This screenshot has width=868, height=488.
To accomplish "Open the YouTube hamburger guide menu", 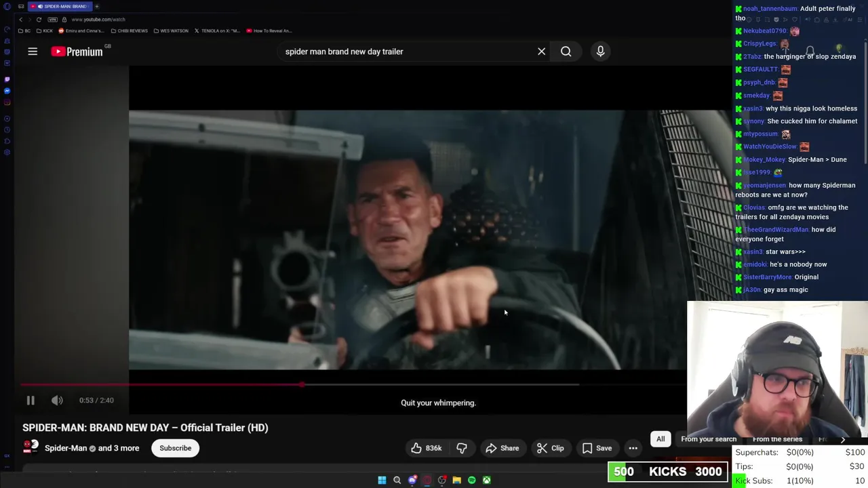I will [33, 52].
